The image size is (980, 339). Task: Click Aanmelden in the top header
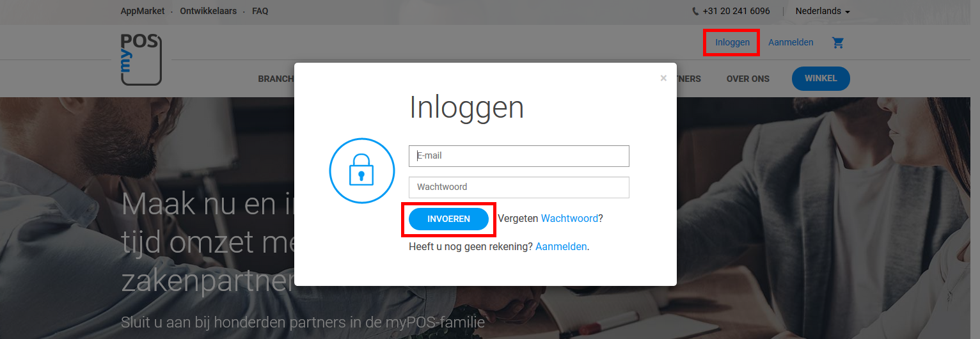pyautogui.click(x=791, y=43)
